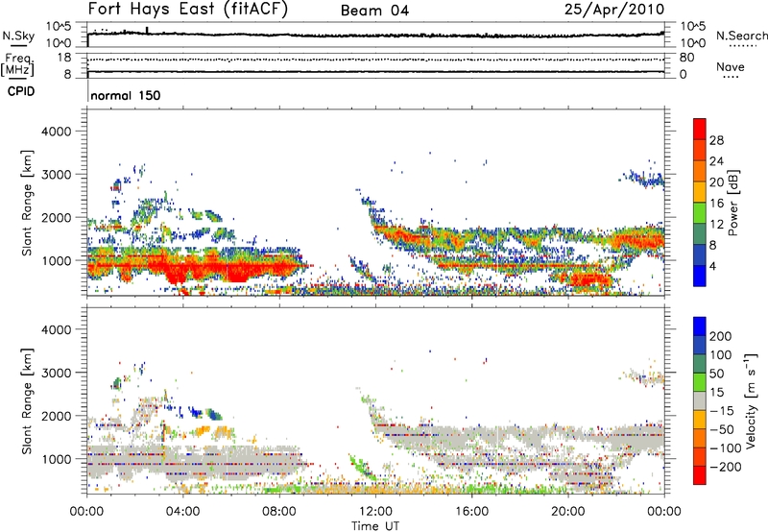Click the red Velocity segment below -200
Viewport: 768px width, 532px height.
tap(700, 475)
